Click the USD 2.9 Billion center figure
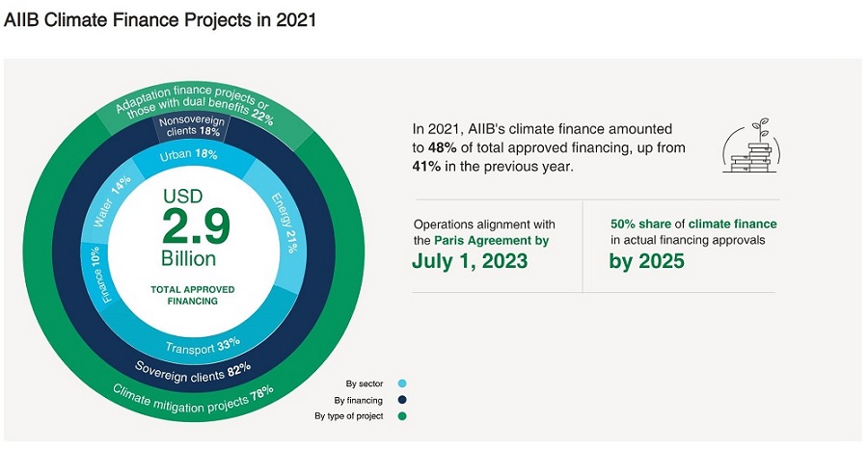This screenshot has height=449, width=868. pos(196,227)
